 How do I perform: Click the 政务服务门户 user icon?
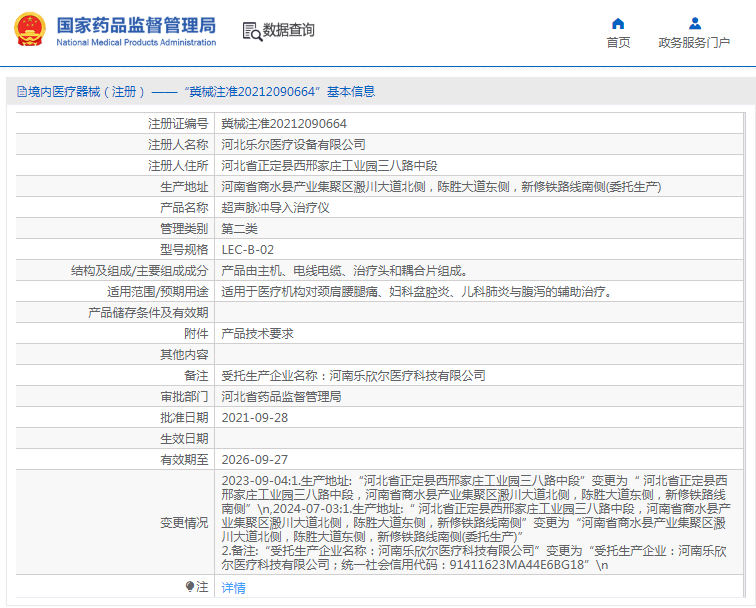tap(694, 23)
